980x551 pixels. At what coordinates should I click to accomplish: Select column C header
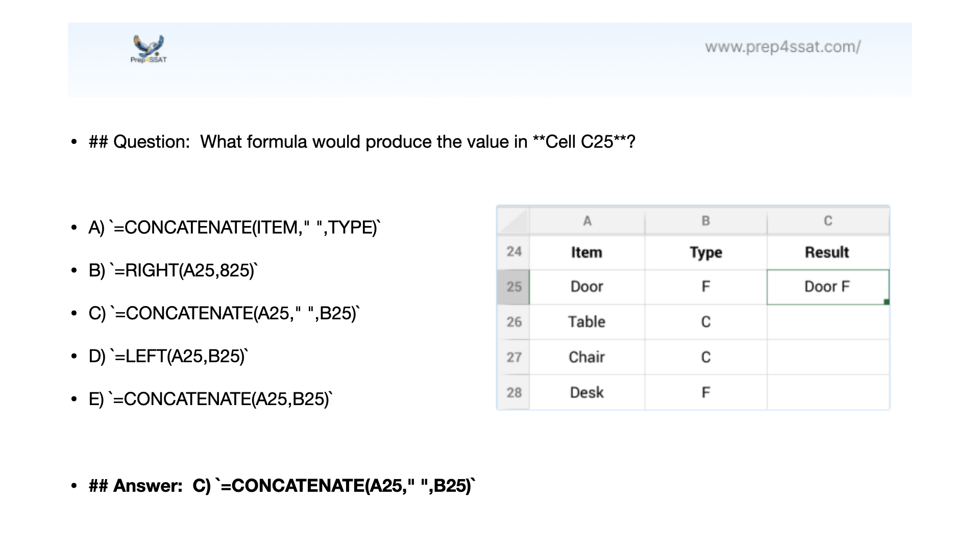coord(828,221)
